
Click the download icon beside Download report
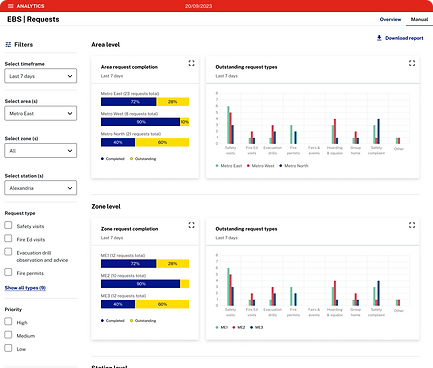click(x=379, y=38)
